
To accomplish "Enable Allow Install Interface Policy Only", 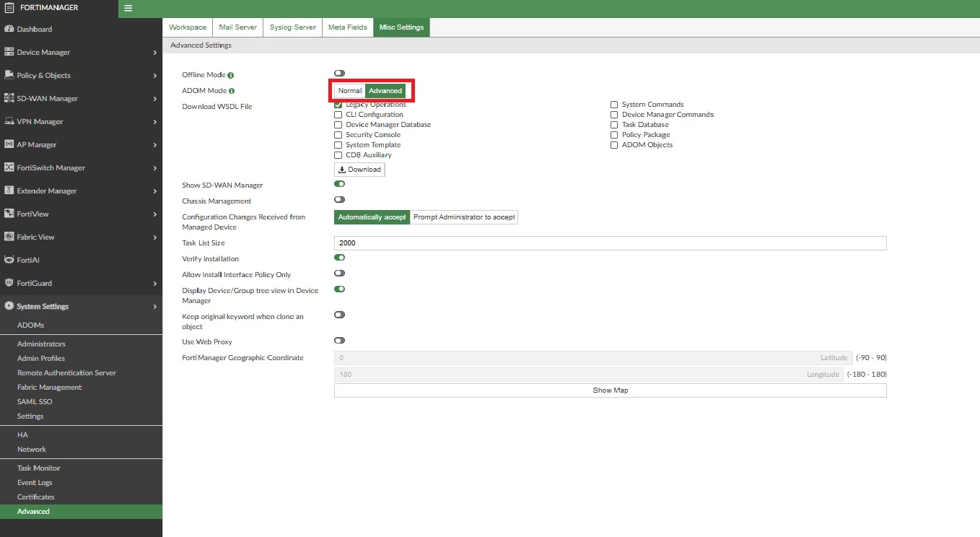I will click(339, 274).
